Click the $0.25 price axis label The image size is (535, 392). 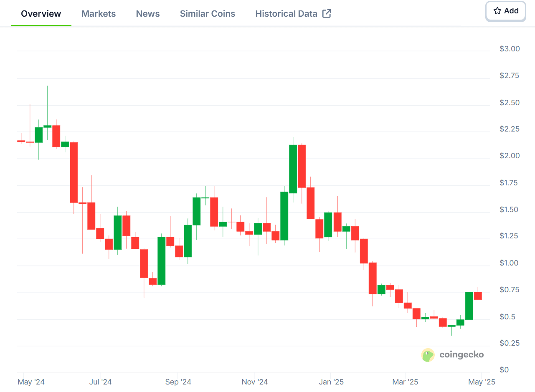pyautogui.click(x=510, y=343)
